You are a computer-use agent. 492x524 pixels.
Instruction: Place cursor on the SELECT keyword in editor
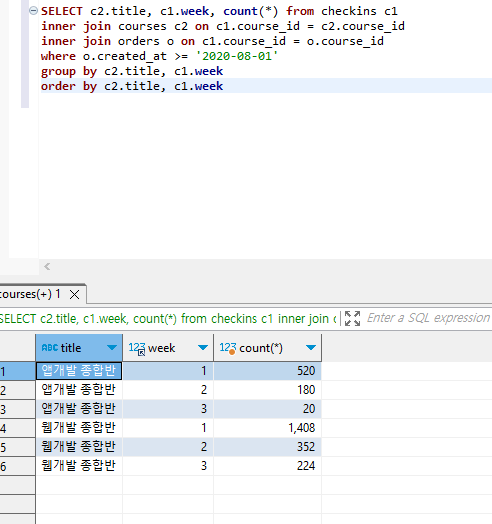point(62,11)
